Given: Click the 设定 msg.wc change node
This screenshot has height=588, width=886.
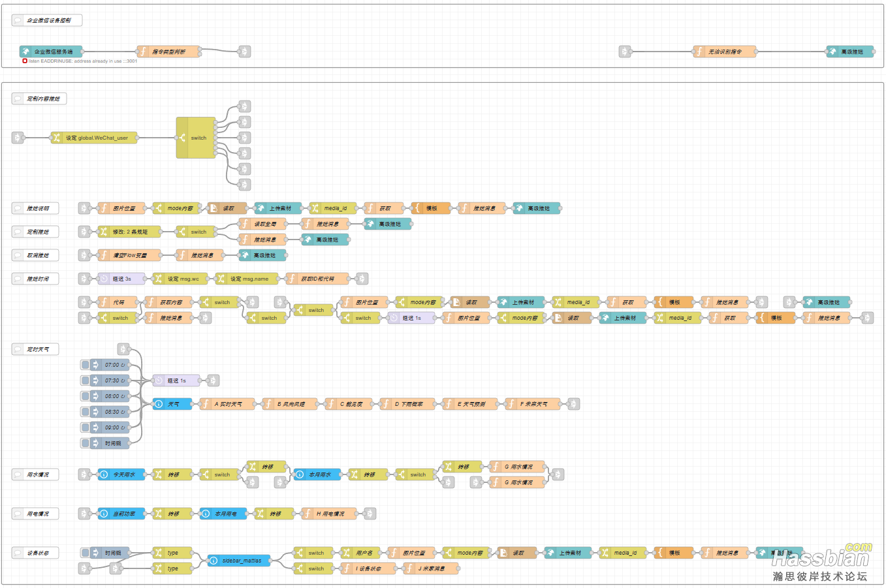Looking at the screenshot, I should pyautogui.click(x=180, y=279).
